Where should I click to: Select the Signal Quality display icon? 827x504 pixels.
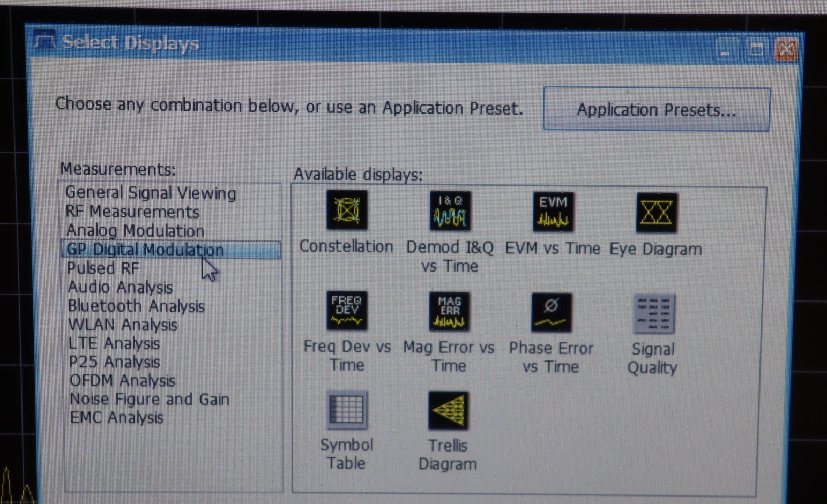pos(654,313)
